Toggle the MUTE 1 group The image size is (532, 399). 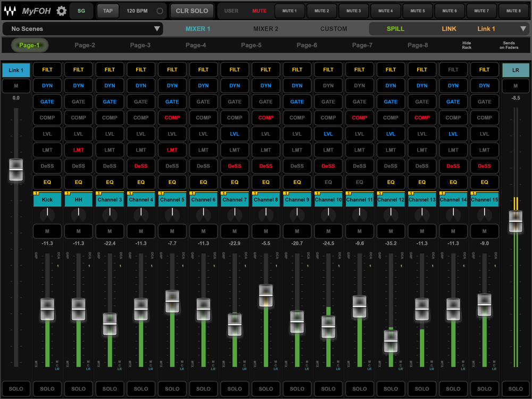[289, 11]
